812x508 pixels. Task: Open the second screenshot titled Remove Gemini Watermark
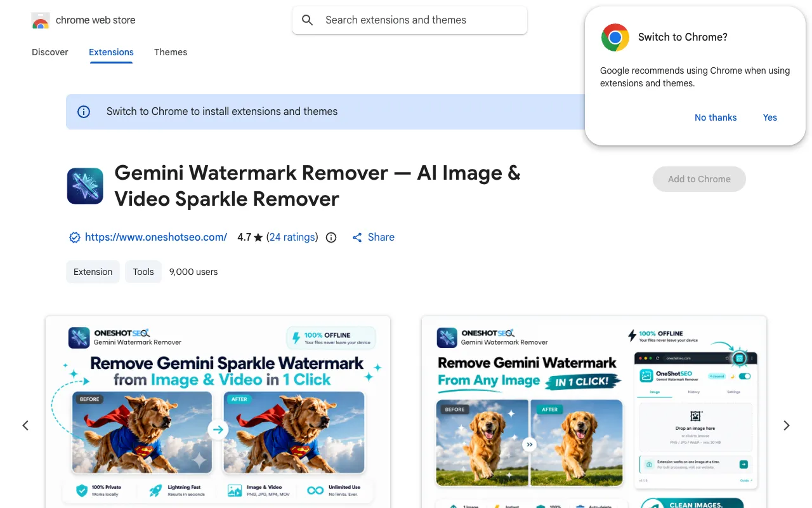point(594,412)
